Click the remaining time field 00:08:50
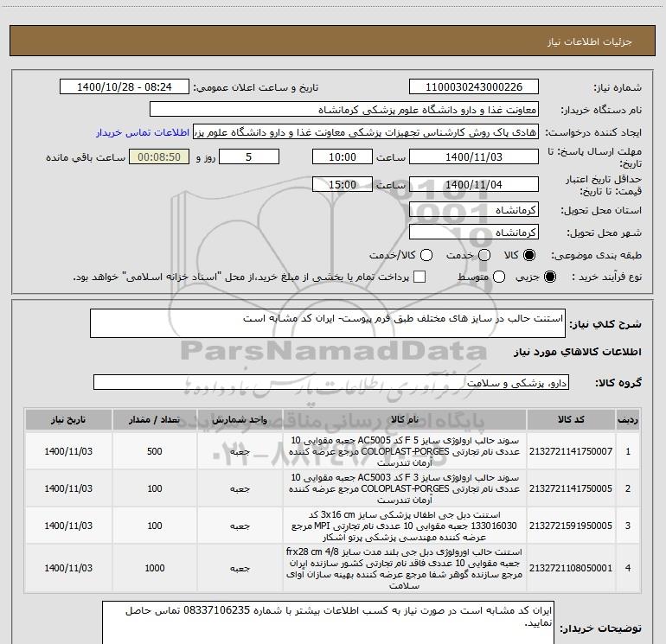666x644 pixels. (x=159, y=157)
